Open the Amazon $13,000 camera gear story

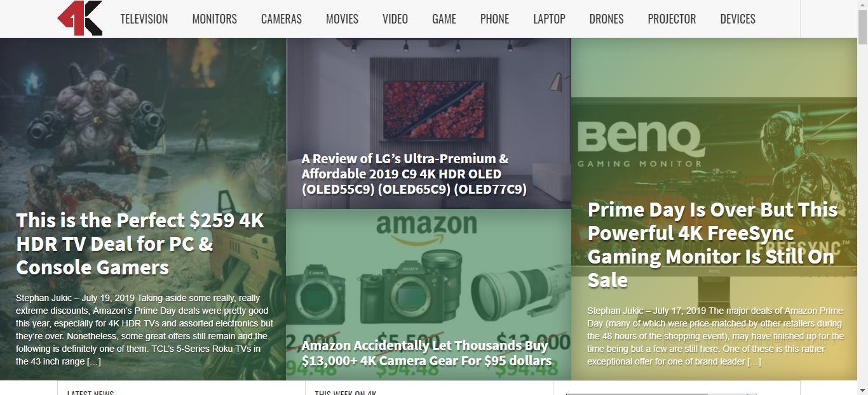tap(426, 354)
